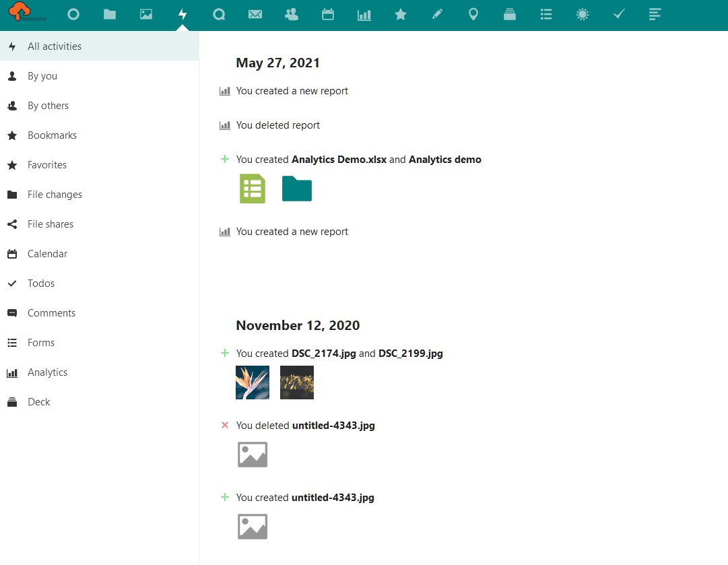Open Analytics Demo.xlsx link

[x=339, y=159]
